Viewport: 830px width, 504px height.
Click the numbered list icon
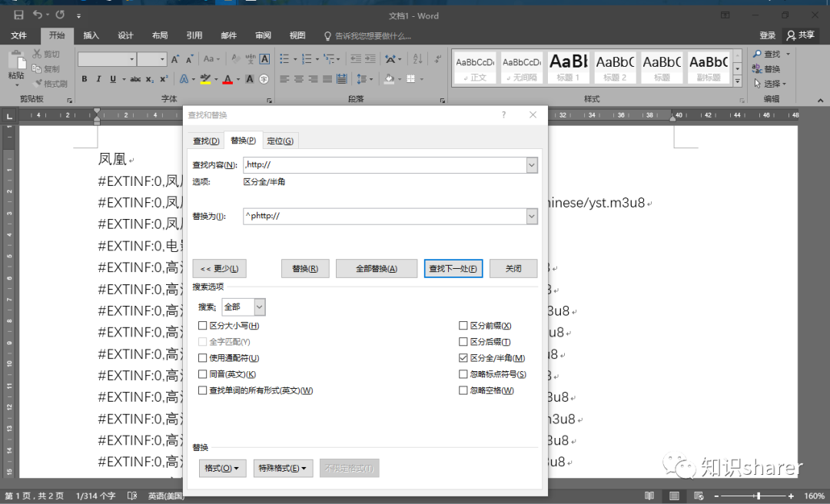coord(307,58)
